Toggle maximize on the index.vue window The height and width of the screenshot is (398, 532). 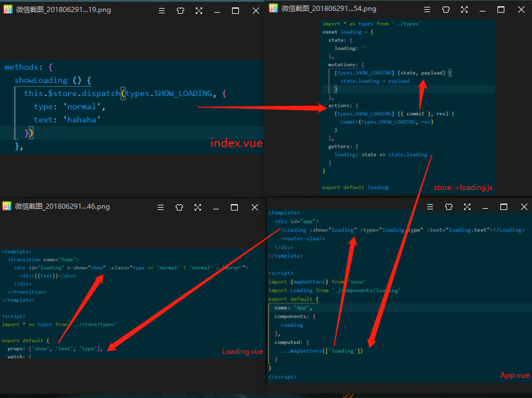coord(236,10)
